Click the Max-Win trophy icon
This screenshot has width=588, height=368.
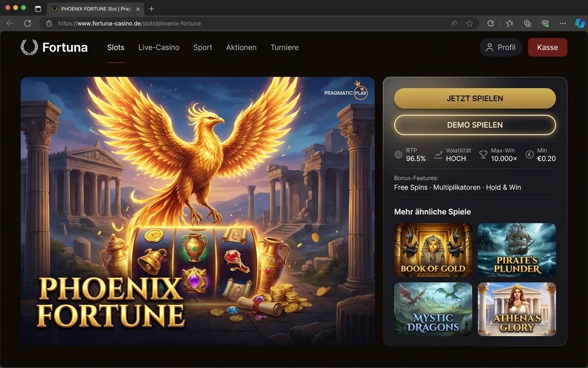coord(483,155)
